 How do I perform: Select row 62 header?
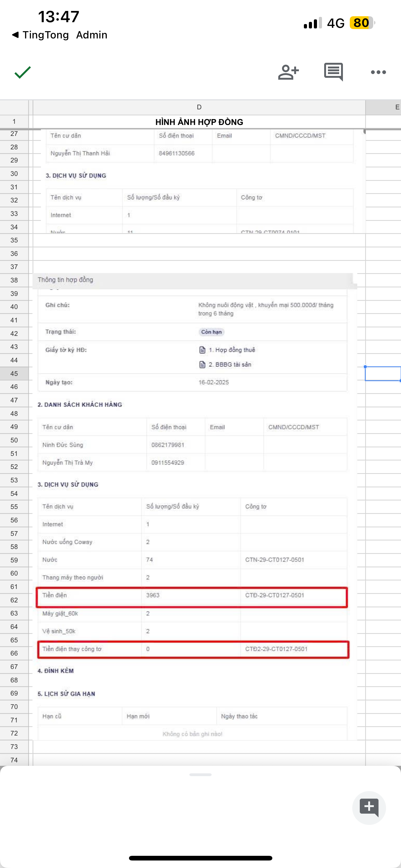[x=14, y=600]
